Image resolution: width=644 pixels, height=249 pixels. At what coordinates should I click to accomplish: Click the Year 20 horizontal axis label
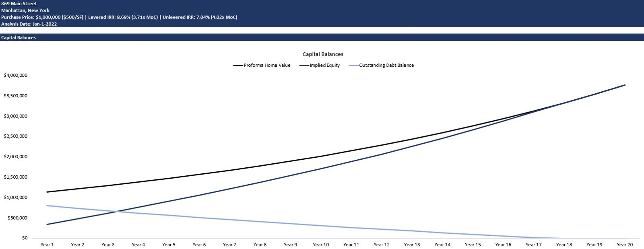point(625,245)
